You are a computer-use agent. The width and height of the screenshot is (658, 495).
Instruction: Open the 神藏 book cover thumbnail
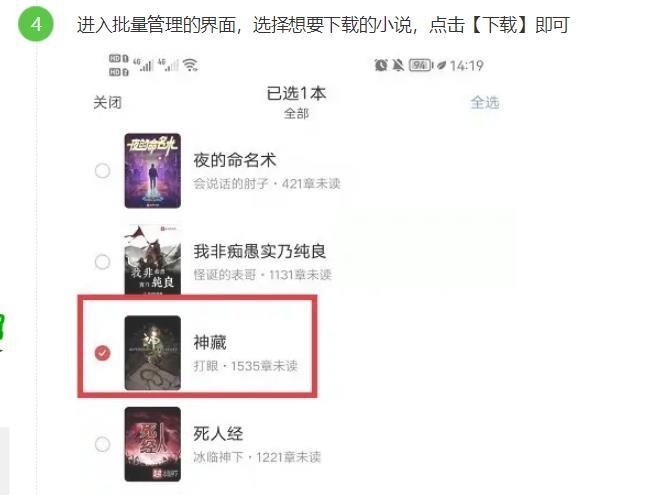(153, 353)
